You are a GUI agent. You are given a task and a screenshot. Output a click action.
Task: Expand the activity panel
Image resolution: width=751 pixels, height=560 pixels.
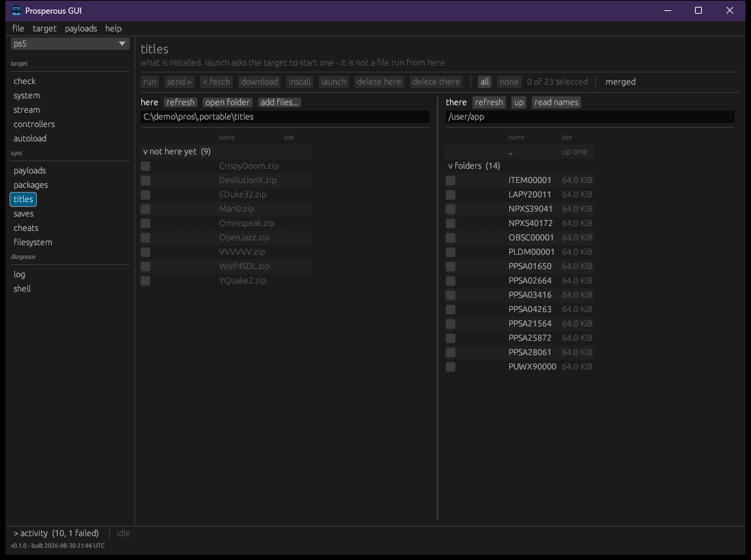[x=56, y=533]
